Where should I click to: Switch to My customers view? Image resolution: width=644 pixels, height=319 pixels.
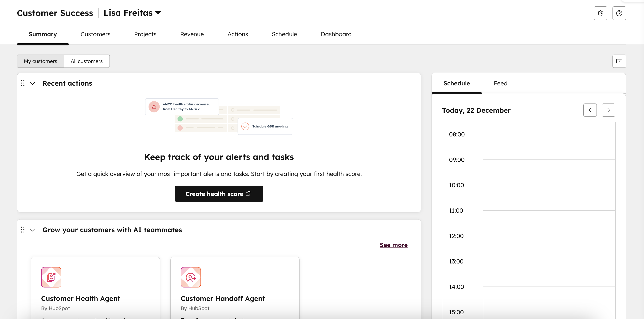pos(40,61)
